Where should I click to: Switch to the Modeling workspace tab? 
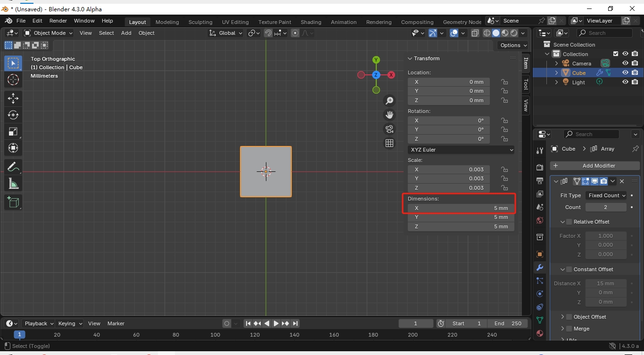pos(167,22)
